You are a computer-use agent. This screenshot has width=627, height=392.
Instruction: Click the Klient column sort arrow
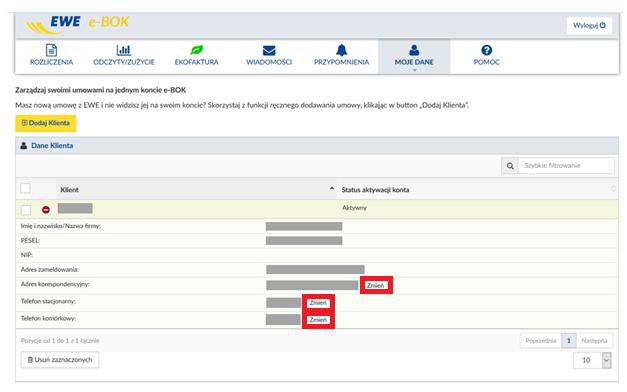pyautogui.click(x=331, y=188)
